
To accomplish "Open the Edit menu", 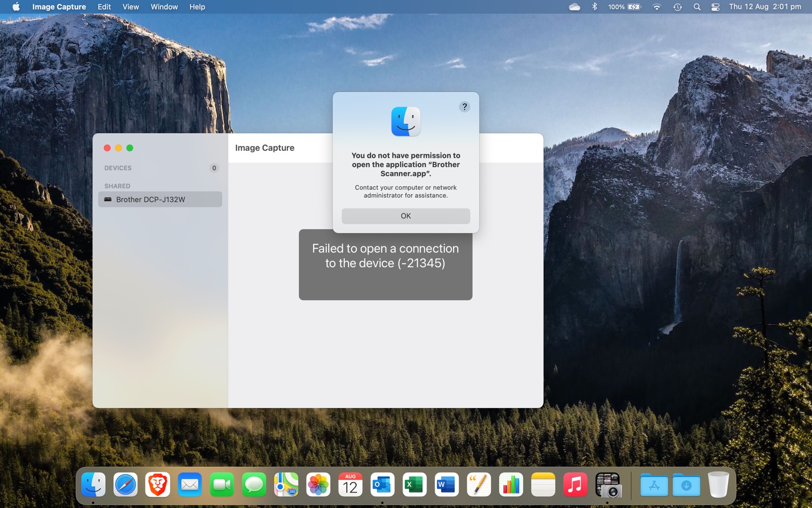I will pos(104,7).
